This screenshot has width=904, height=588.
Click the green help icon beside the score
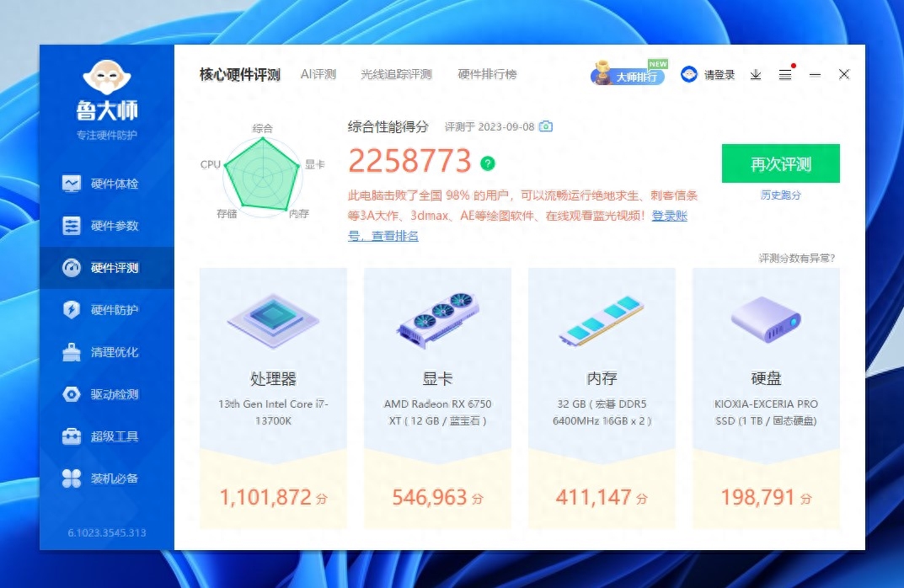[488, 163]
